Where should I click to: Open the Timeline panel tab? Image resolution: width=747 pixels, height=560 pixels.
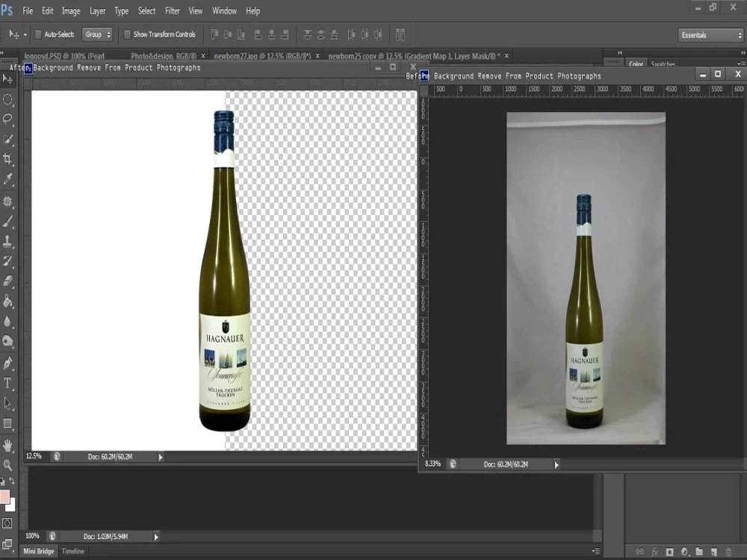[73, 551]
